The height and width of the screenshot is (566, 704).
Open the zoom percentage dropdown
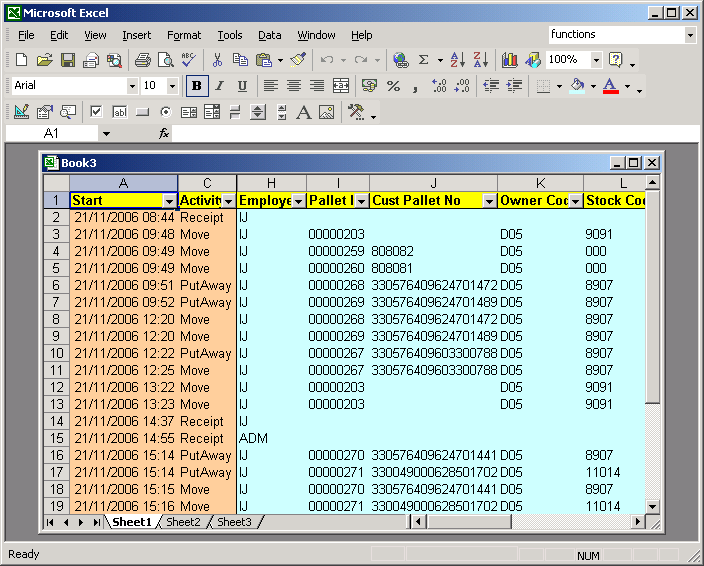[596, 60]
